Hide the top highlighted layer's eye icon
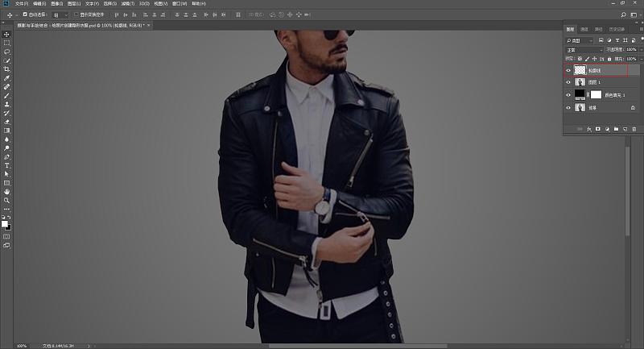The height and width of the screenshot is (349, 644). [x=568, y=71]
